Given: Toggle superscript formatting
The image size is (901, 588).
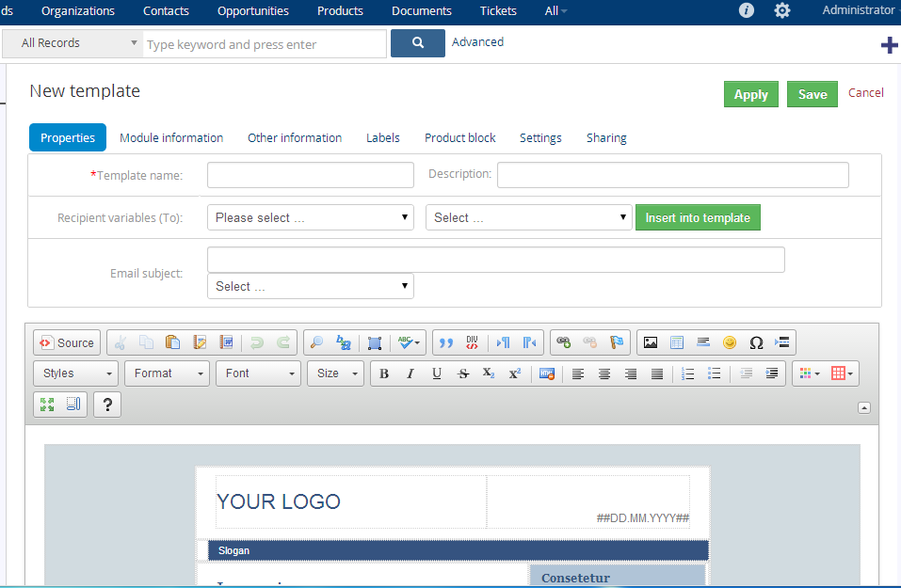Looking at the screenshot, I should pos(515,373).
